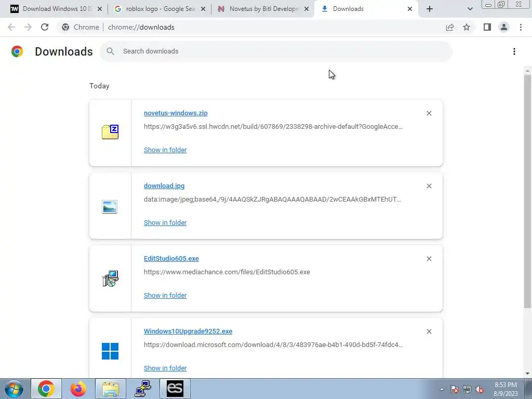Remove EditStudio605.exe from the list
Image resolution: width=532 pixels, height=399 pixels.
pyautogui.click(x=429, y=259)
